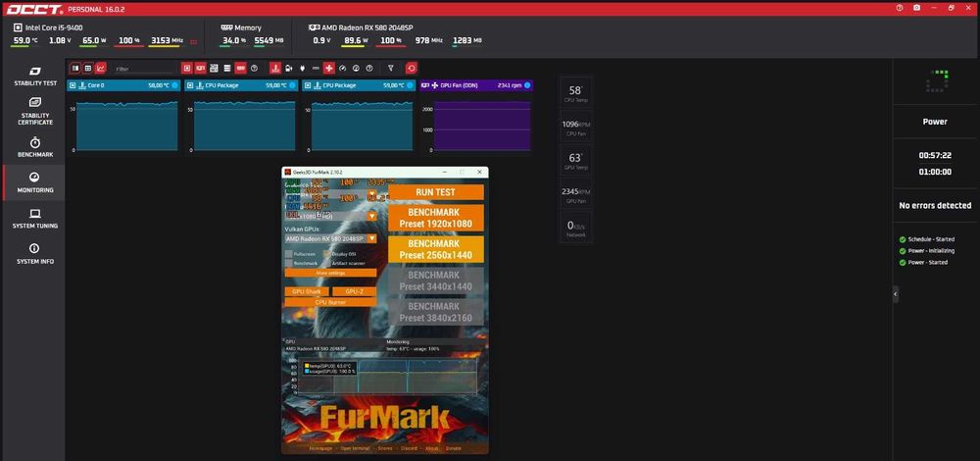Open the System Tuning section
Viewport: 980px width, 461px height.
pyautogui.click(x=35, y=219)
